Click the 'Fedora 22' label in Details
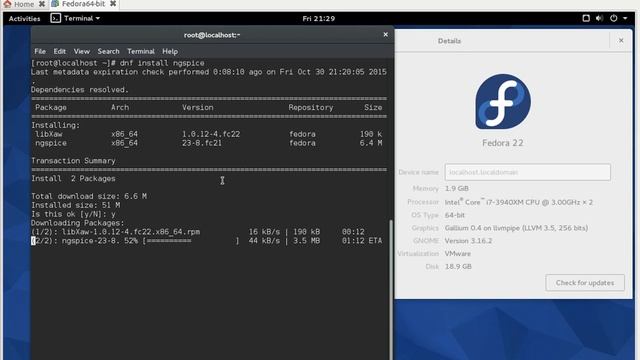Image resolution: width=640 pixels, height=360 pixels. tap(503, 143)
